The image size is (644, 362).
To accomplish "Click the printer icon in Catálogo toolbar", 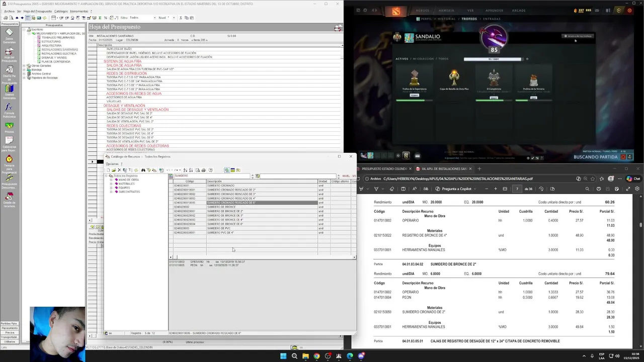I will click(203, 170).
